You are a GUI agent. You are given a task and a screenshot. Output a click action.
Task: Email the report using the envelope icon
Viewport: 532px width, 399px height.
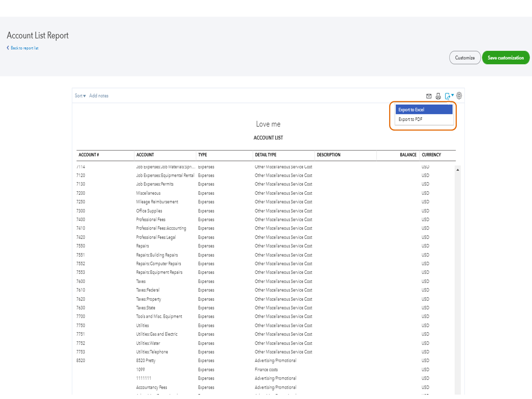[x=429, y=95]
